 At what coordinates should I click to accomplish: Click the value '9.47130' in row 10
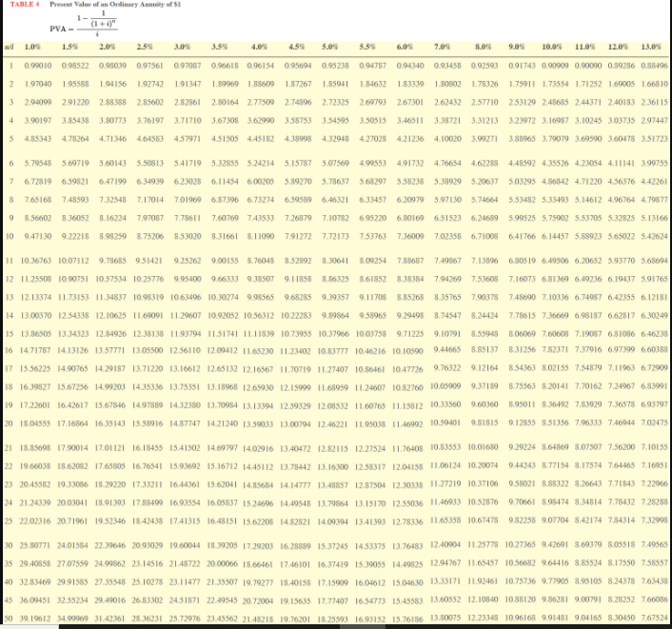click(x=38, y=236)
